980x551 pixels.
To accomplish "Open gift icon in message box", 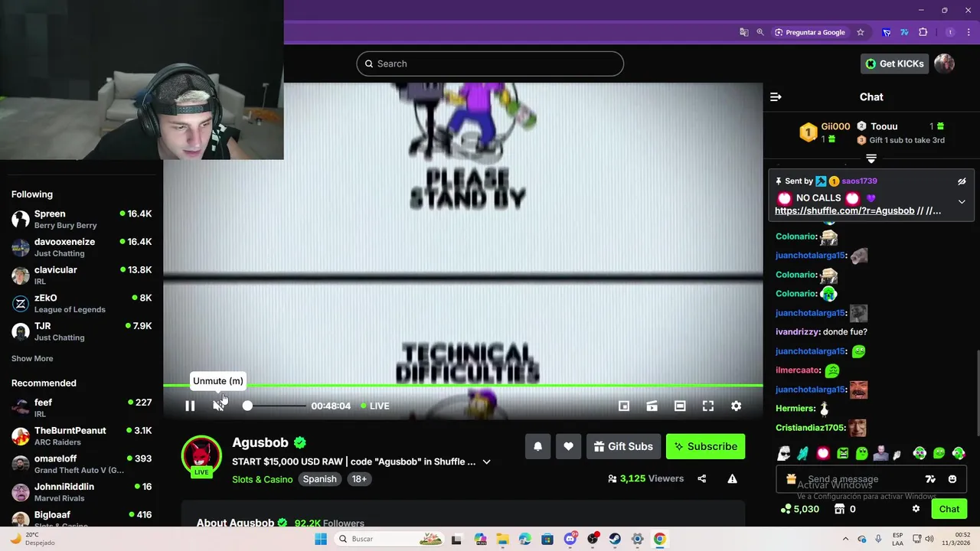I will 791,479.
